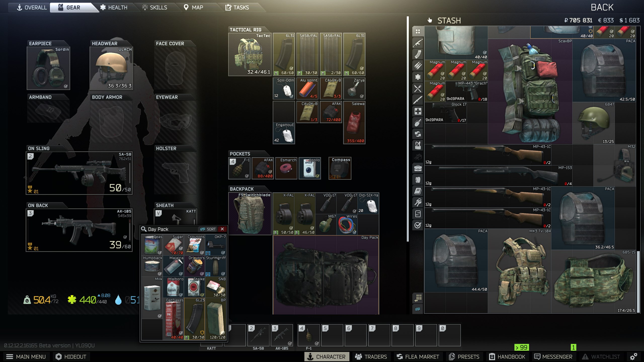Filter stash by food (fork and knife icon)
The image size is (644, 362).
coord(418,88)
